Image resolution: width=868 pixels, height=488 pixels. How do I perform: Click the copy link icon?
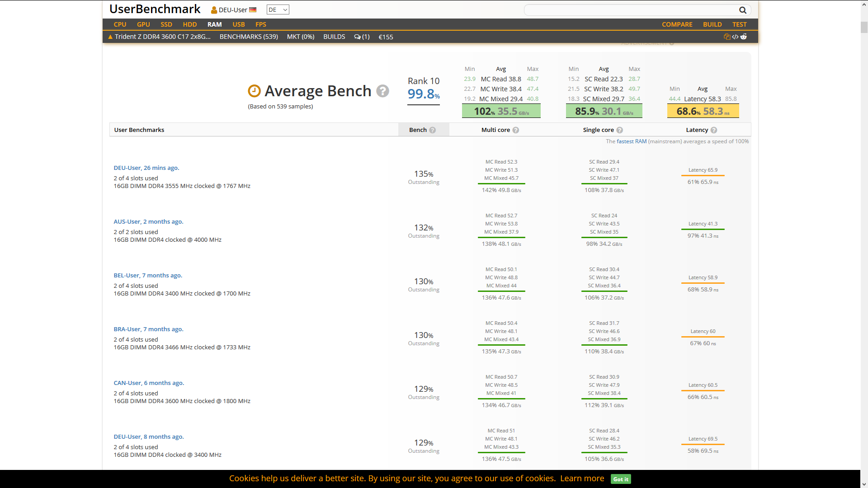tap(726, 37)
